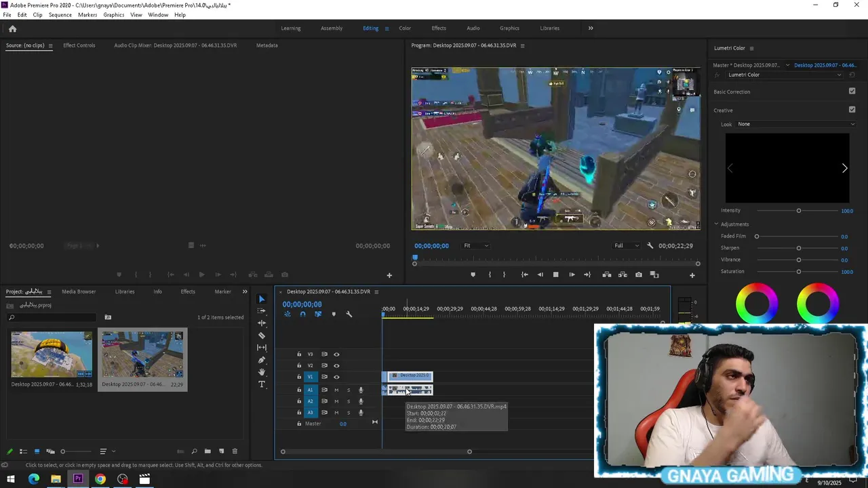
Task: Toggle V3 track output eye
Action: click(336, 354)
